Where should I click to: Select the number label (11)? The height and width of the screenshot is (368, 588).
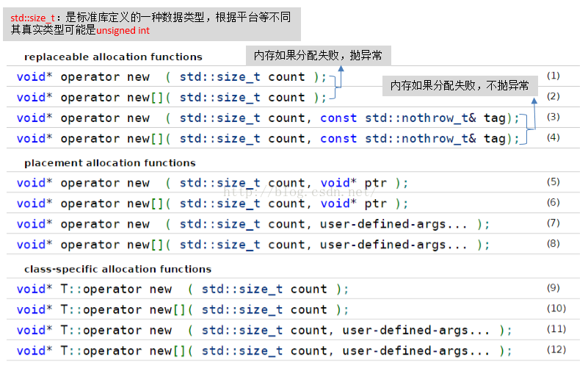556,330
